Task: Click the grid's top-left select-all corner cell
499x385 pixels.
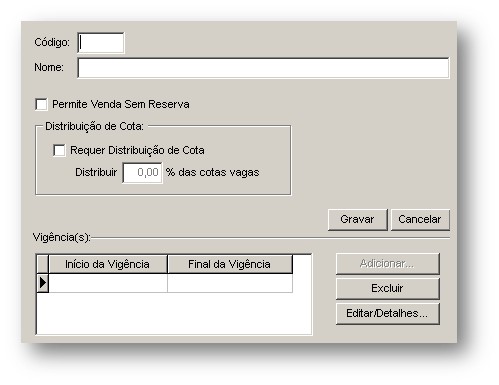Action: coord(42,264)
